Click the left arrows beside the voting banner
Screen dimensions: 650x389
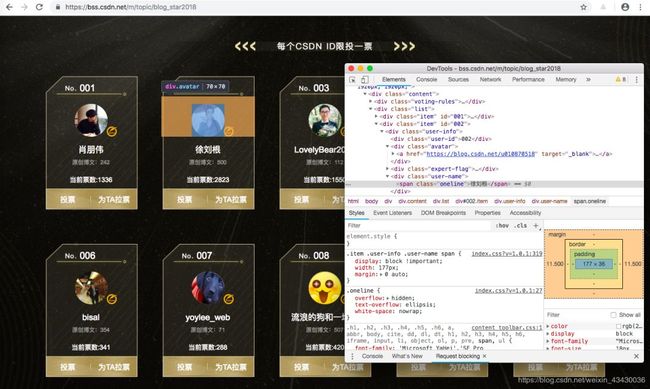(x=245, y=46)
